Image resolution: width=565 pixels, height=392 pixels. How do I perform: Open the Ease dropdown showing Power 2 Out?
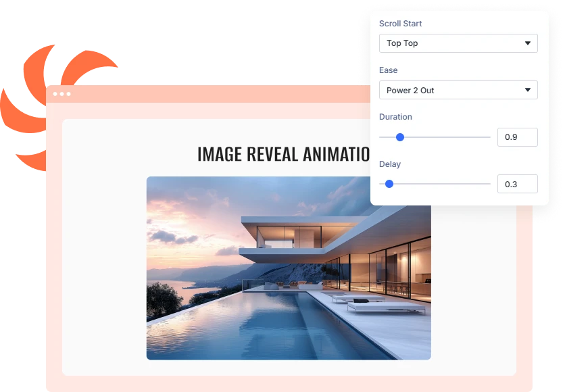coord(458,90)
